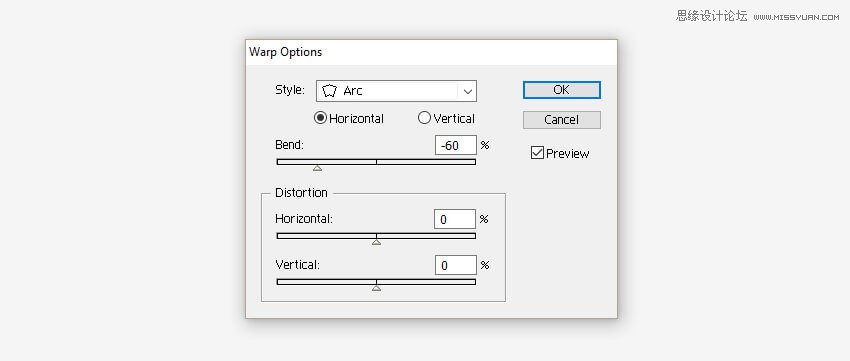Click the 思缘设计论坛 watermark logo text
850x361 pixels.
tap(711, 16)
